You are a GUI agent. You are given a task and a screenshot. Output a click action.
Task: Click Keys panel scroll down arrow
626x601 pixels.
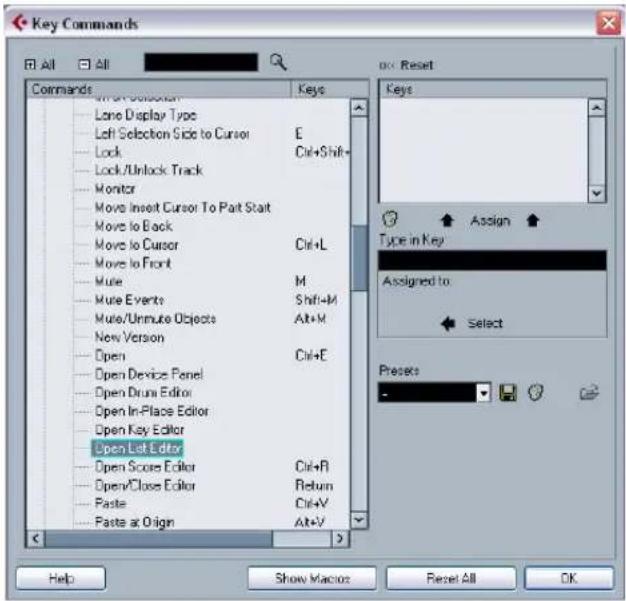tap(597, 194)
